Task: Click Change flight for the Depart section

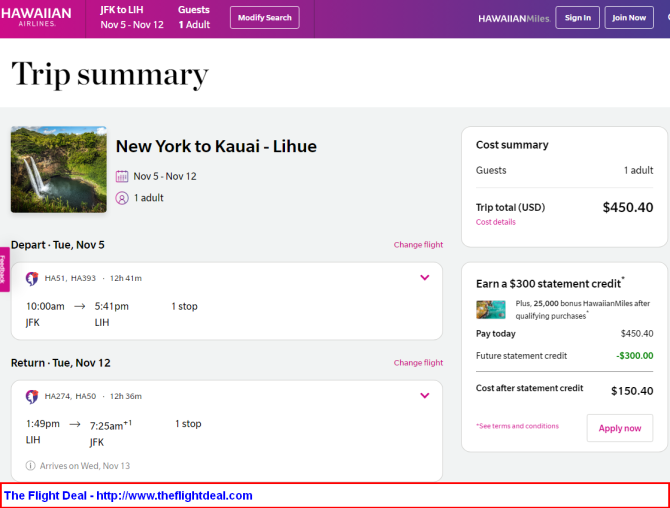Action: (x=418, y=245)
